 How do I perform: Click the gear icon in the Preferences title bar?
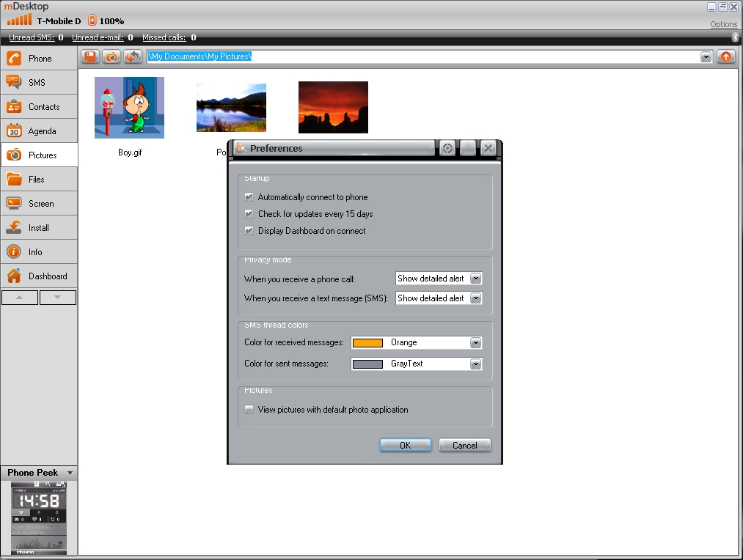(x=447, y=149)
